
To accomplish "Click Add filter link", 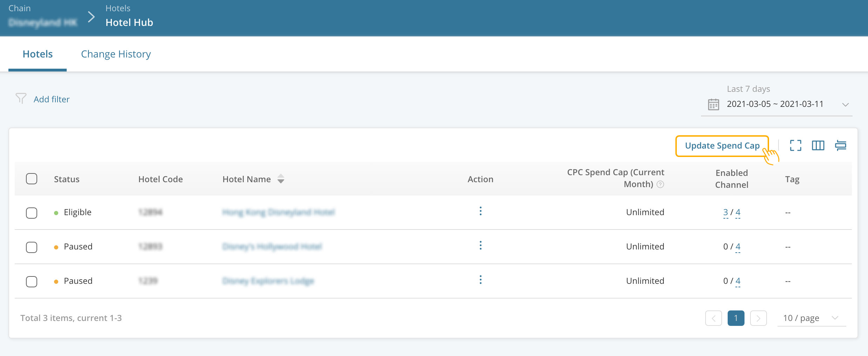I will tap(52, 99).
